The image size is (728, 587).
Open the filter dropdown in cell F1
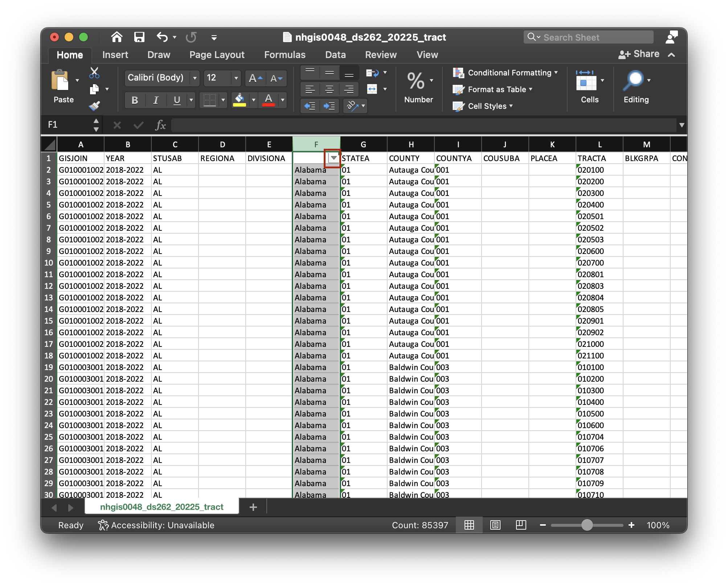(x=333, y=158)
